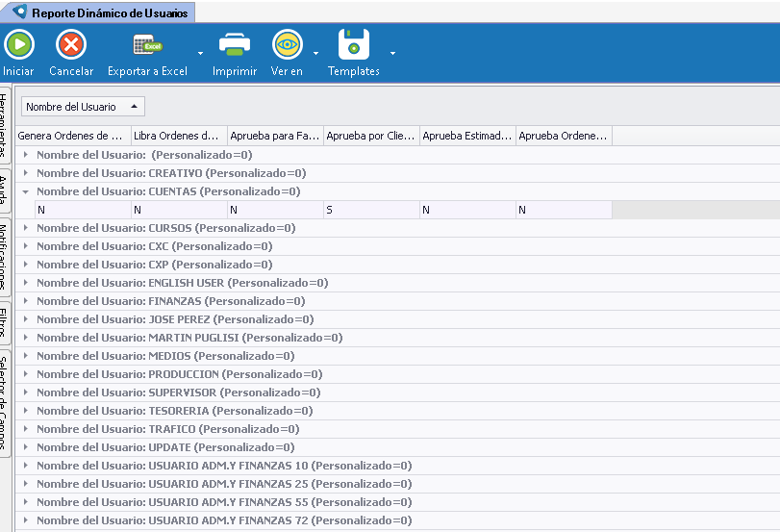Expand the CREATIVO user group
Screen dimensions: 780x532
click(26, 173)
